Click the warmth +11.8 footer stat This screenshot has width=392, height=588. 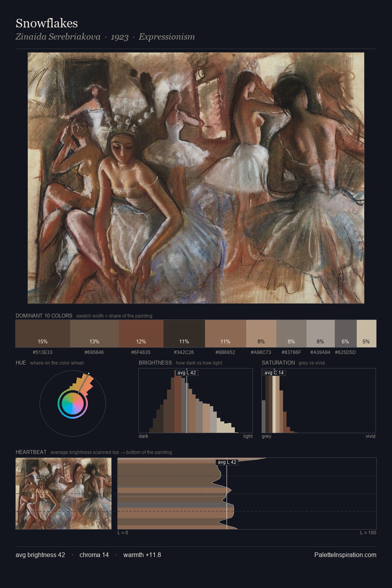pyautogui.click(x=142, y=555)
